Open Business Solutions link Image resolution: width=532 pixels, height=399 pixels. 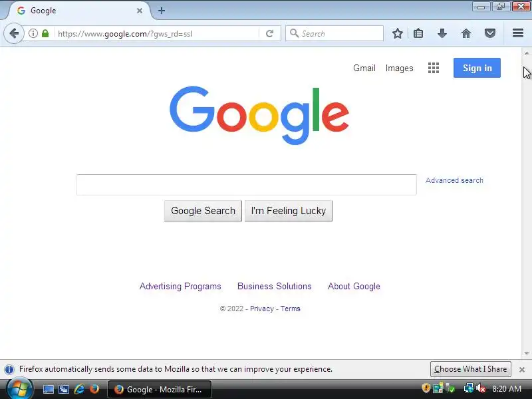click(274, 287)
